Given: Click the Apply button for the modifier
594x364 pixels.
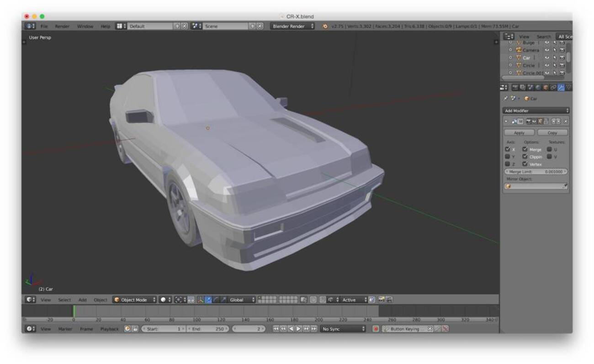Looking at the screenshot, I should [x=519, y=133].
